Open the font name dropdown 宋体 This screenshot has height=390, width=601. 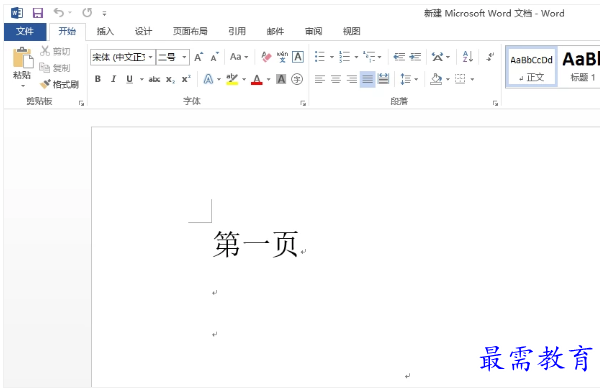[x=151, y=57]
